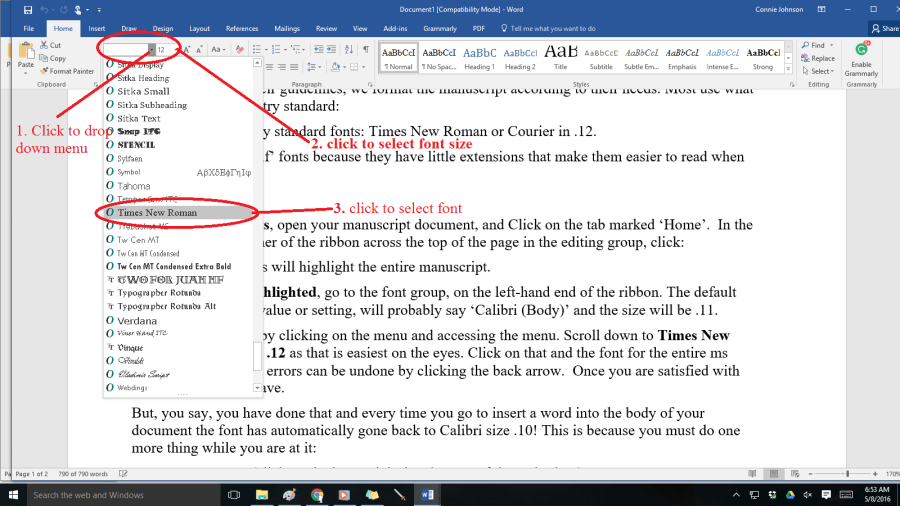The image size is (900, 506).
Task: Click the Sort A-Z icon
Action: 349,49
